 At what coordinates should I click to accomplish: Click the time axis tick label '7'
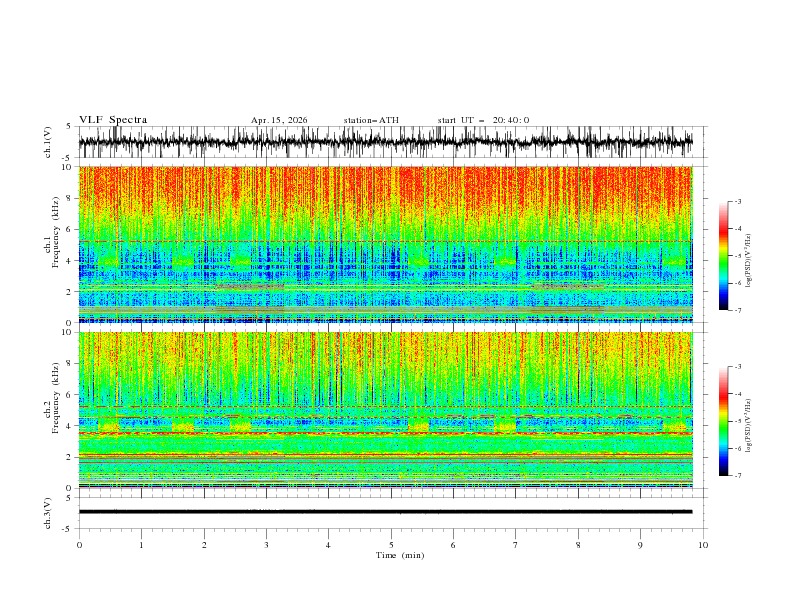click(516, 545)
